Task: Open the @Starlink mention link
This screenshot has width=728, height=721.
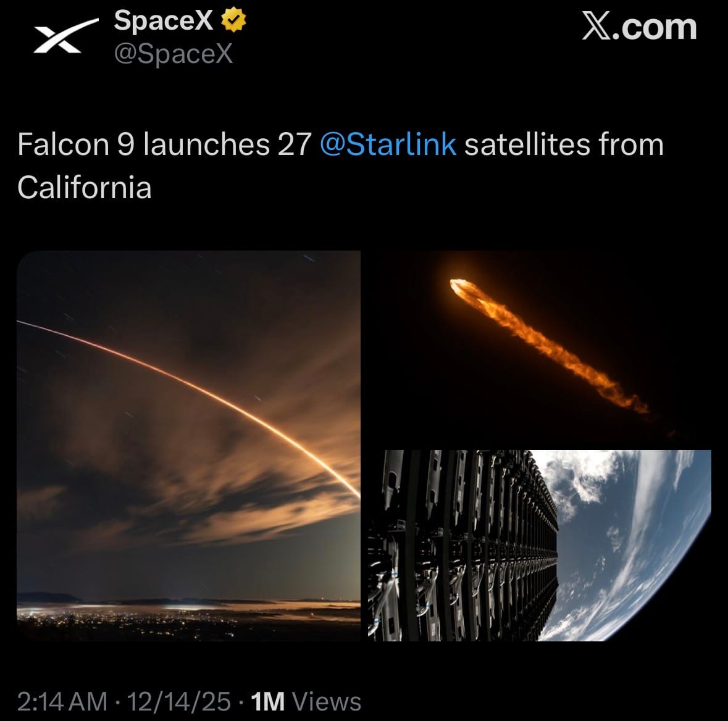Action: coord(388,145)
